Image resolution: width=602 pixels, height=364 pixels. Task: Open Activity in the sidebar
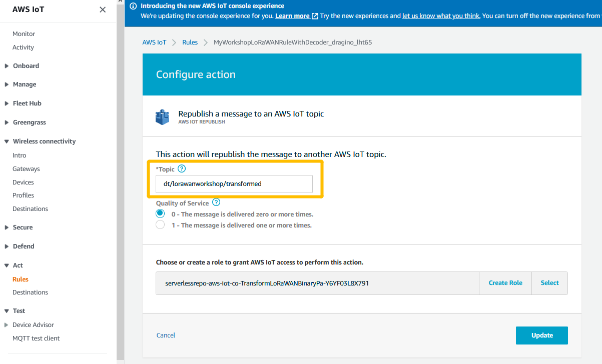pyautogui.click(x=23, y=47)
